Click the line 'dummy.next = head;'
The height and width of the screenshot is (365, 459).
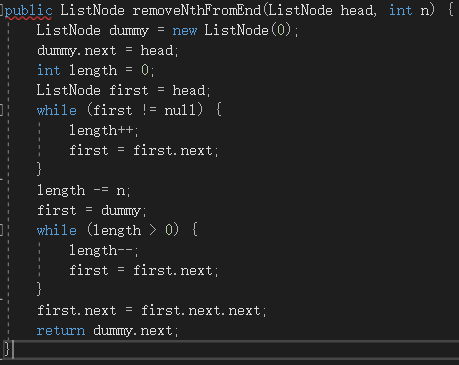(108, 50)
